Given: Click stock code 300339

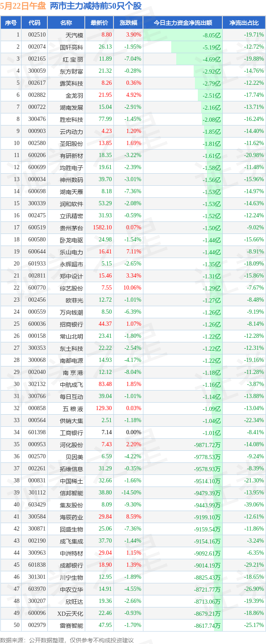Looking at the screenshot, I should click(x=37, y=204).
